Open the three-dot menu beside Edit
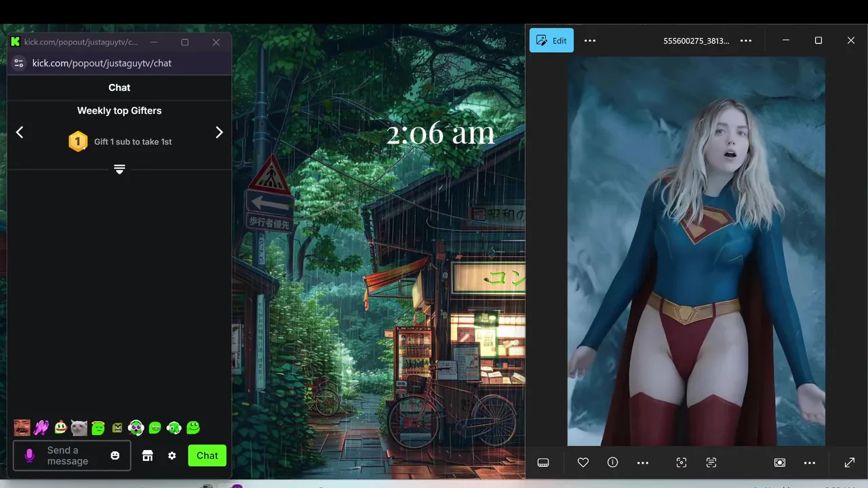This screenshot has width=868, height=488. [590, 41]
